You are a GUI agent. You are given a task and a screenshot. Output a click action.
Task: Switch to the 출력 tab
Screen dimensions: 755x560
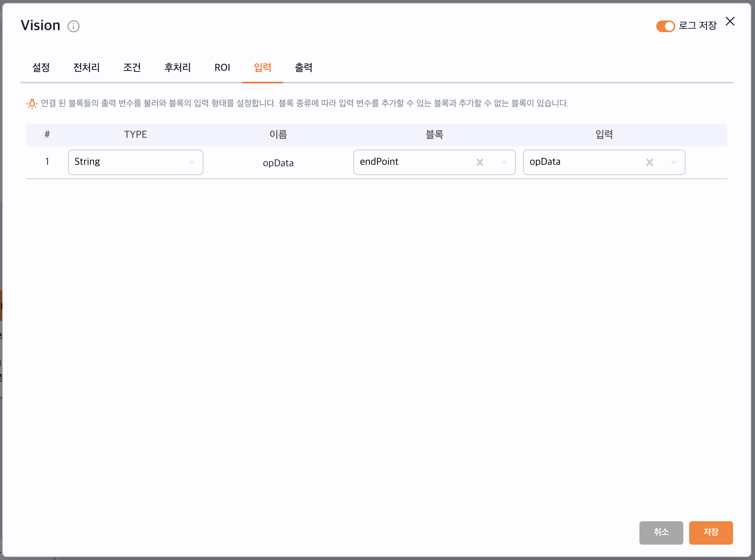coord(304,67)
